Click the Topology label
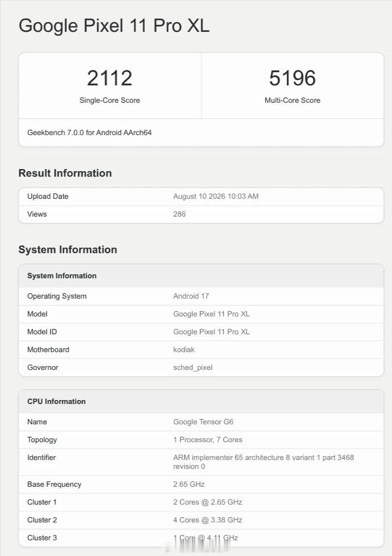Viewport: 392px width, 556px height. [x=42, y=440]
